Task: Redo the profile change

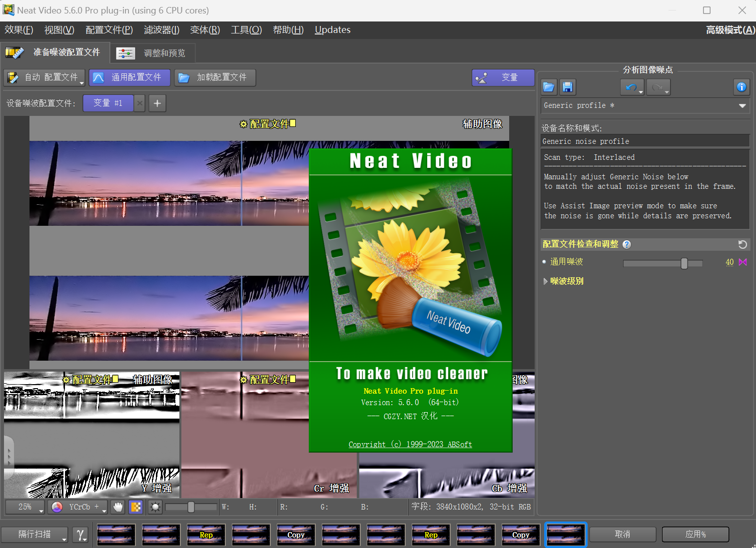Action: [x=658, y=87]
